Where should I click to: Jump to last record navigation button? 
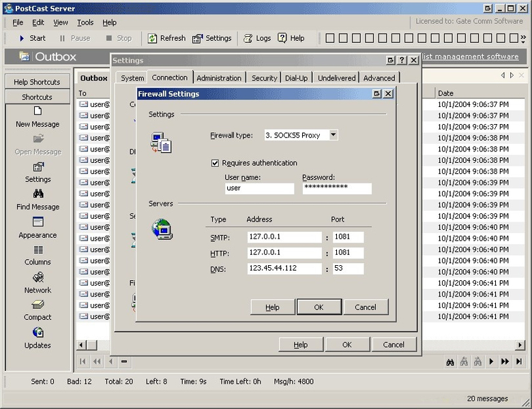click(519, 362)
